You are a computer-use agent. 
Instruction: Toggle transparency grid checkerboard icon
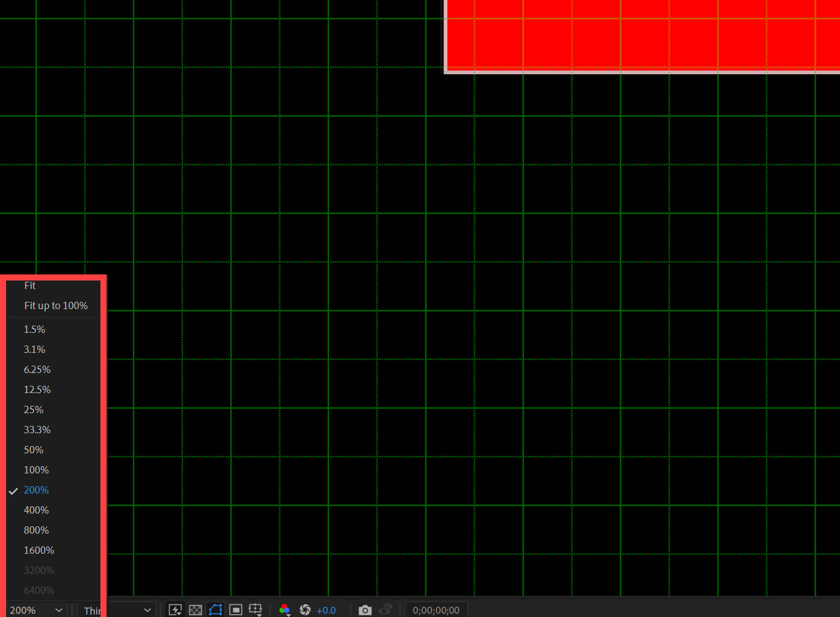pyautogui.click(x=195, y=610)
